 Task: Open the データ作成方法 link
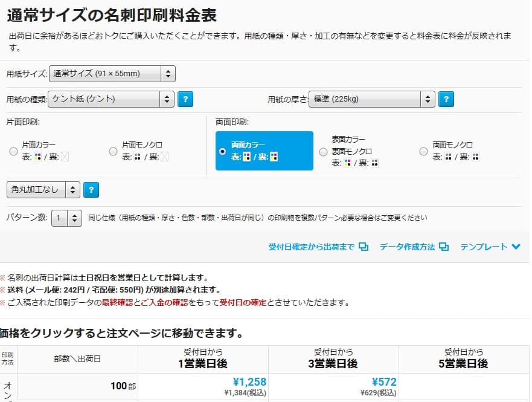[407, 247]
